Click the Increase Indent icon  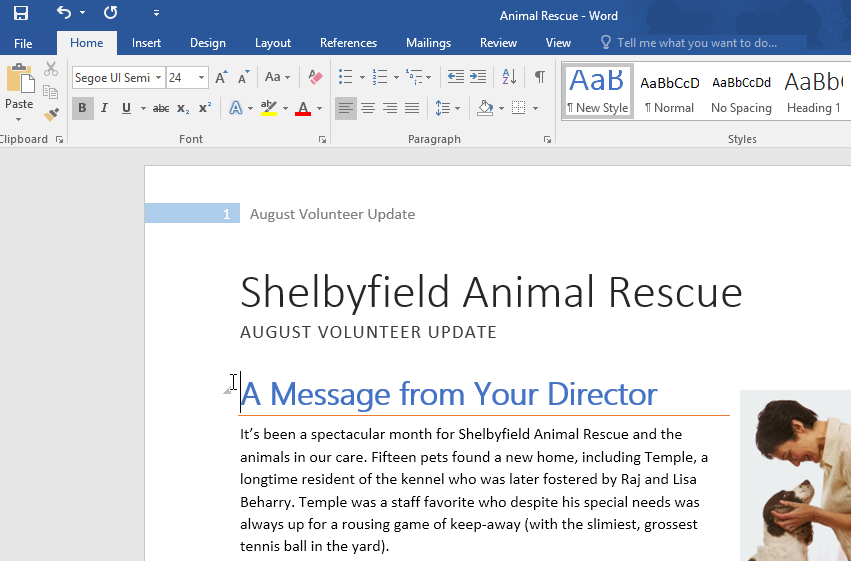tap(478, 77)
